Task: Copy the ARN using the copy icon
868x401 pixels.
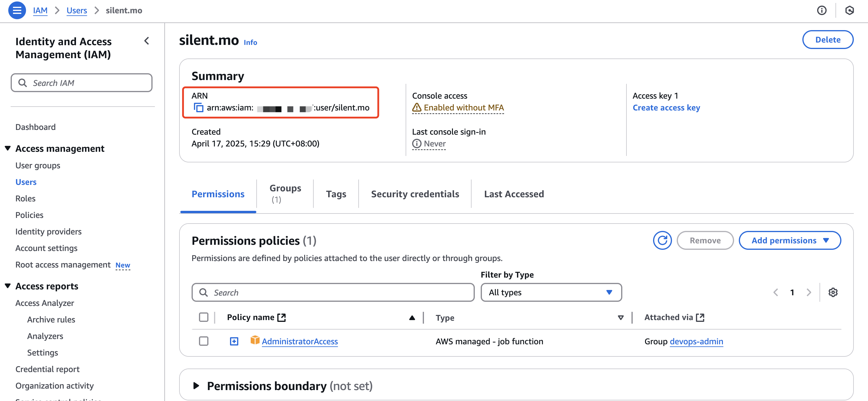Action: point(198,108)
